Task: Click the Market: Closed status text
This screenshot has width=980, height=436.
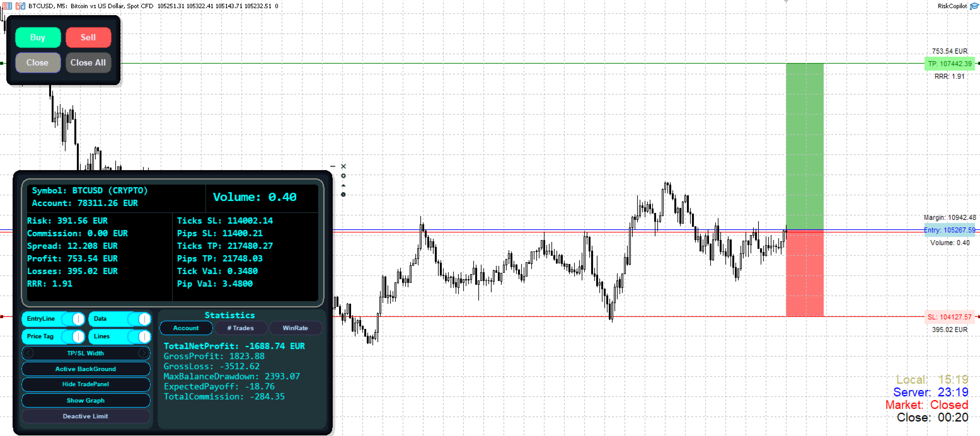Action: (927, 404)
